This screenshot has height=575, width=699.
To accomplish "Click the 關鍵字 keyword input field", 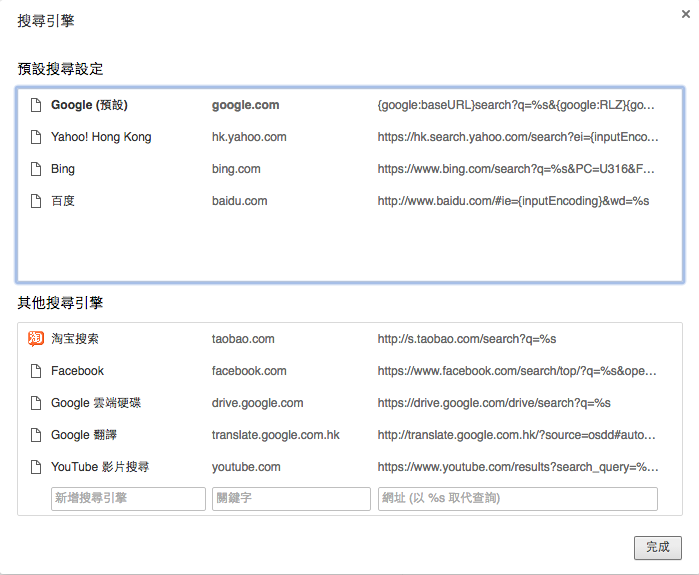I will pyautogui.click(x=291, y=498).
